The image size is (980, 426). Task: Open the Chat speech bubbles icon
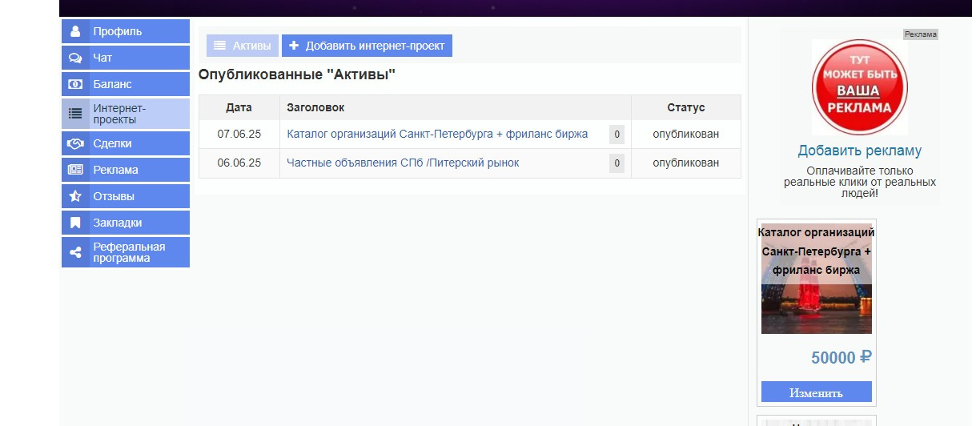pos(75,58)
